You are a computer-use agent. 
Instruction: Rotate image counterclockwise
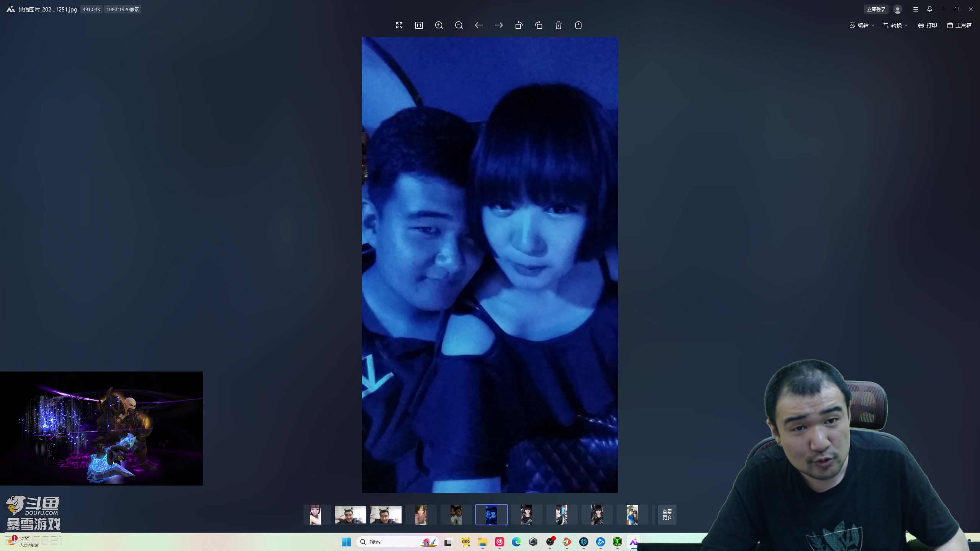pyautogui.click(x=519, y=25)
